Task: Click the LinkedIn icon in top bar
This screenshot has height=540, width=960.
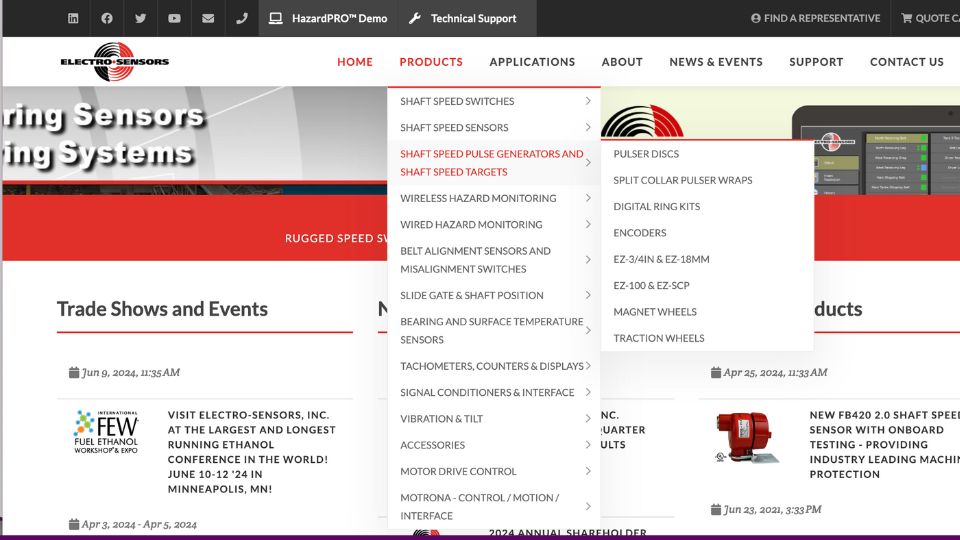Action: coord(73,18)
